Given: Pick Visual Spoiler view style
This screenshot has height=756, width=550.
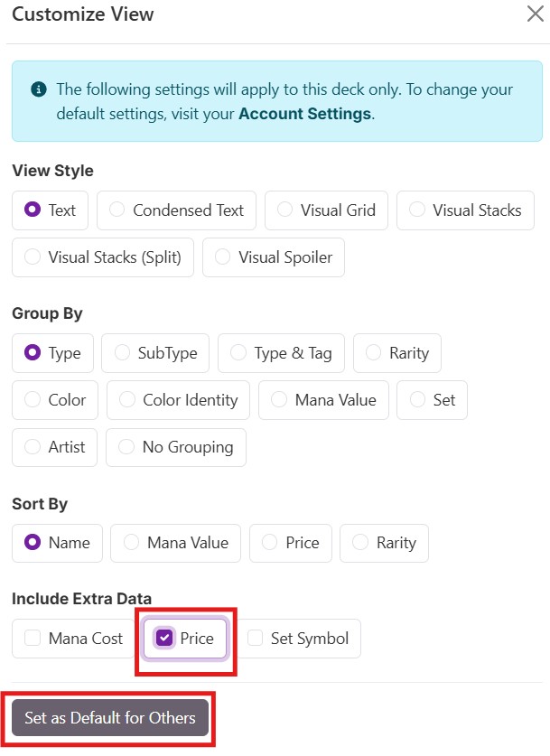Looking at the screenshot, I should click(274, 257).
